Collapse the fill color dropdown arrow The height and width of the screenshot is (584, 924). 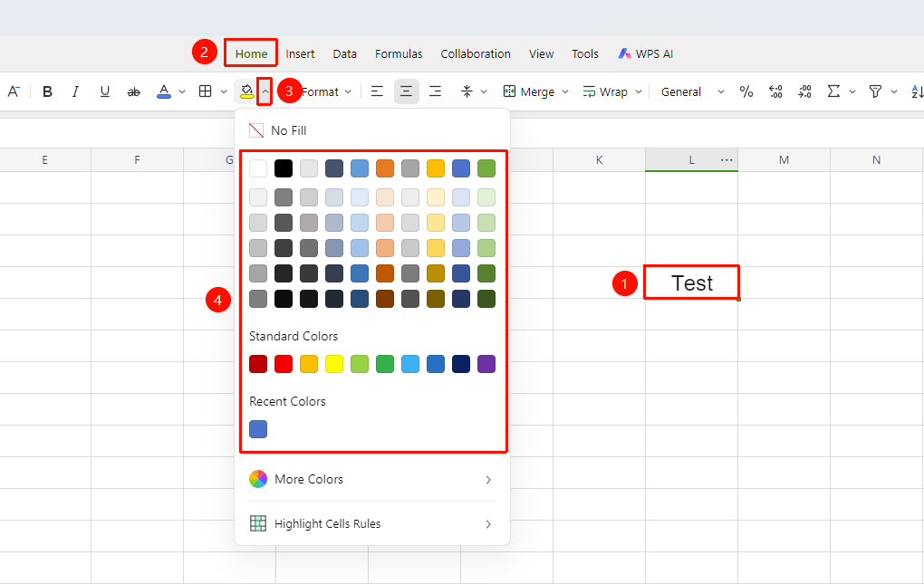point(265,91)
